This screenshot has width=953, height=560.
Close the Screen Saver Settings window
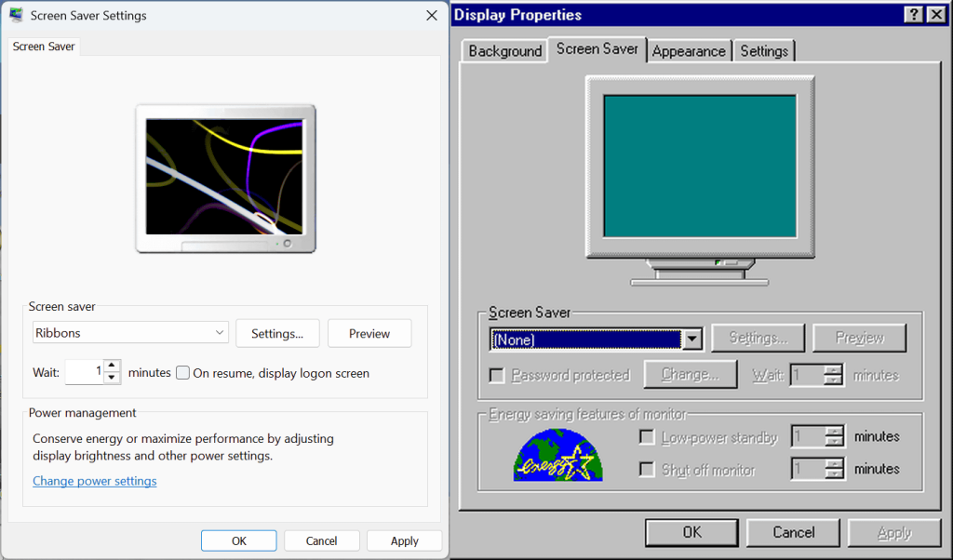[x=431, y=16]
